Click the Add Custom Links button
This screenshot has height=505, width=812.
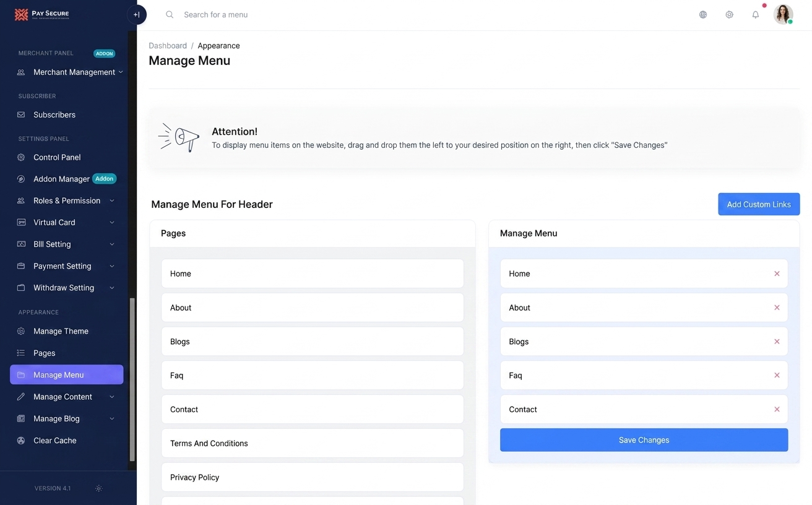tap(759, 204)
